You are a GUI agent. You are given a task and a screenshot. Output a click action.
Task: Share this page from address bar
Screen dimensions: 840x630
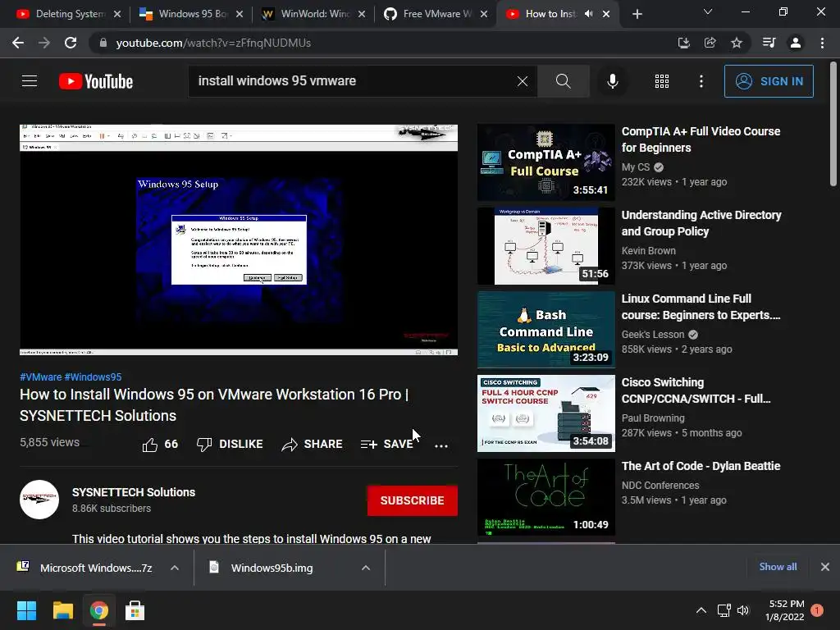[x=710, y=43]
